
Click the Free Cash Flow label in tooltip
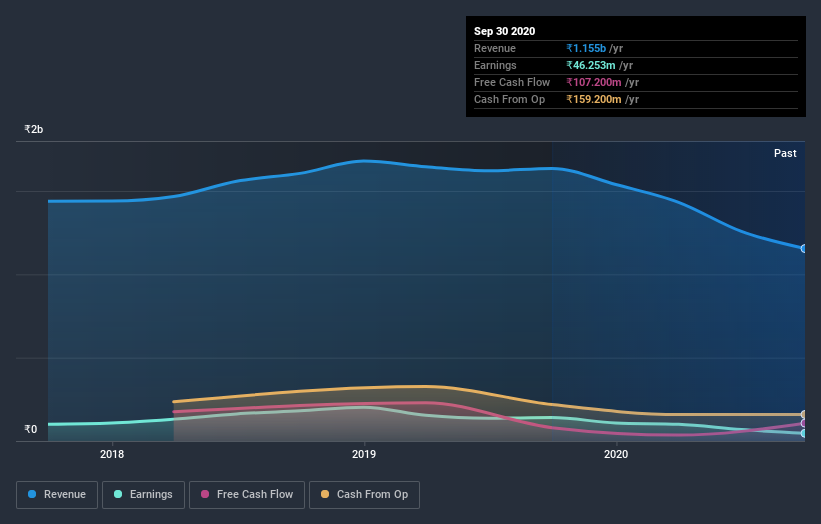[x=512, y=82]
